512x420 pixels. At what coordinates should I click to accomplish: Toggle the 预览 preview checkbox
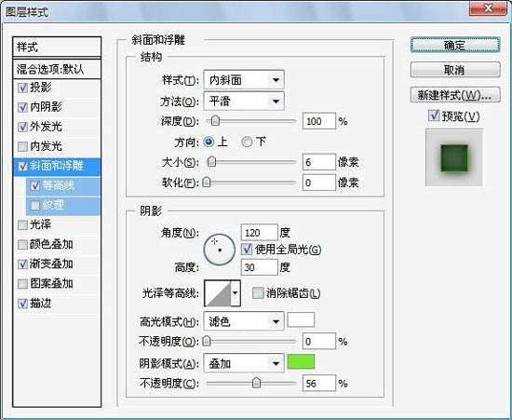coord(434,115)
